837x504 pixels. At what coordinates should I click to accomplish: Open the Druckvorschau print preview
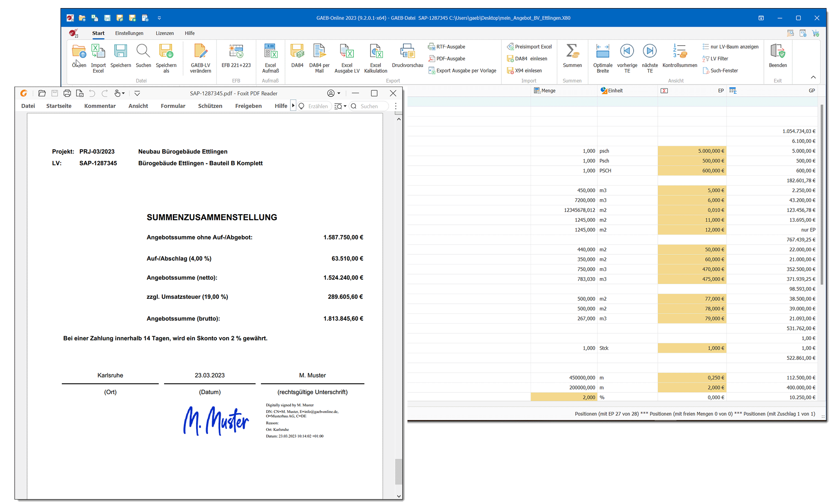[407, 52]
